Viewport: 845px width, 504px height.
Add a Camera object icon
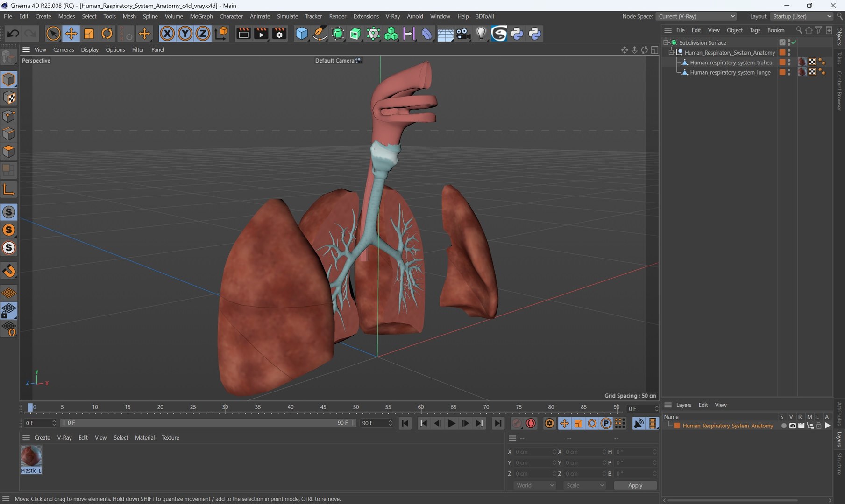[x=463, y=34]
